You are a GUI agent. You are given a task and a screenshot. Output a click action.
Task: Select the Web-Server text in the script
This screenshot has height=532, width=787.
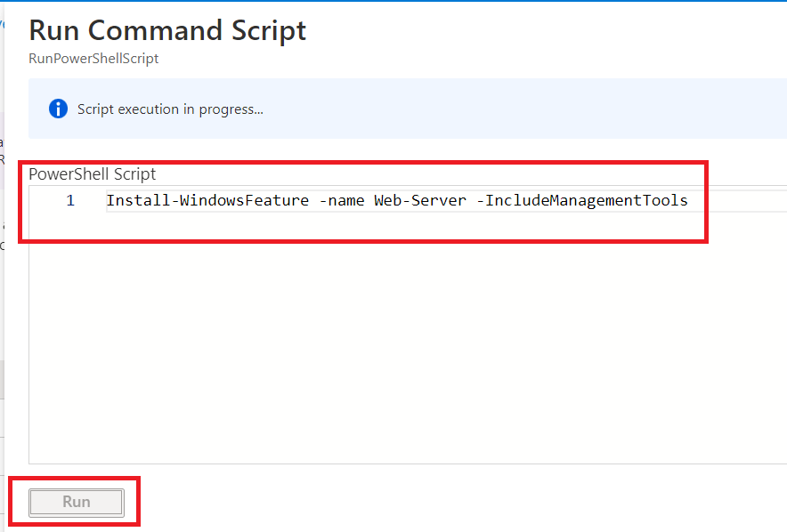click(419, 200)
